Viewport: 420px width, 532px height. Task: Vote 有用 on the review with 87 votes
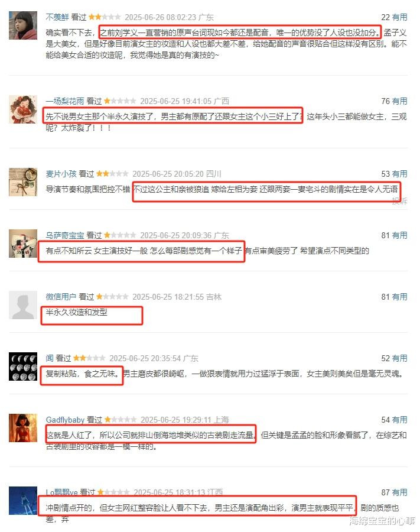[x=400, y=492]
